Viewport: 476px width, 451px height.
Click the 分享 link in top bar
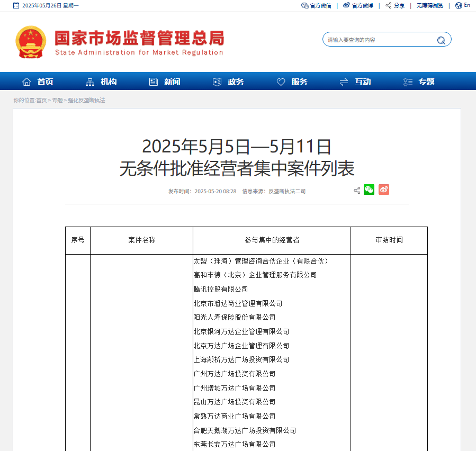pyautogui.click(x=395, y=5)
